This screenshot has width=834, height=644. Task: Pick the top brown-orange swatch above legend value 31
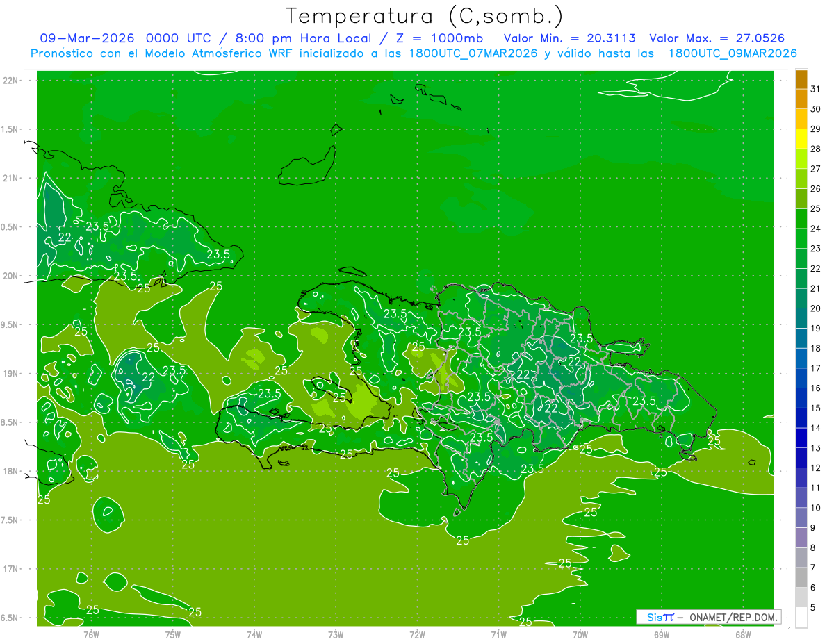click(x=801, y=79)
